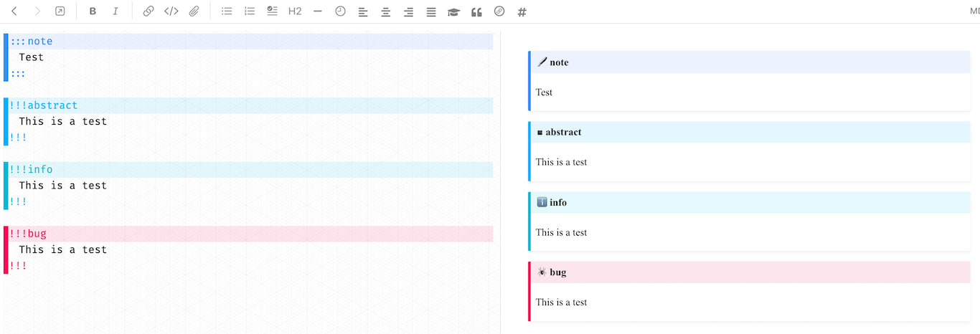Align text left
Screen dimensions: 980x334
pyautogui.click(x=363, y=11)
